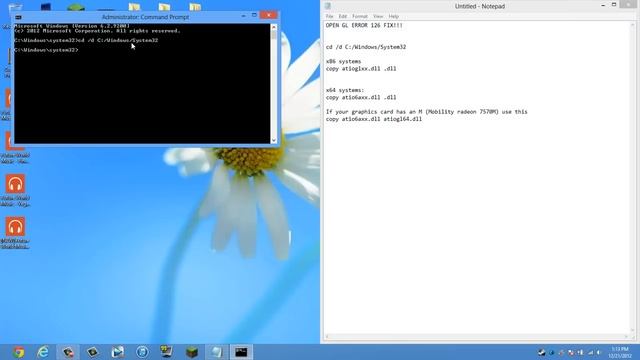
Task: Click the 'x86 systems' line in Notepad
Action: [343, 61]
